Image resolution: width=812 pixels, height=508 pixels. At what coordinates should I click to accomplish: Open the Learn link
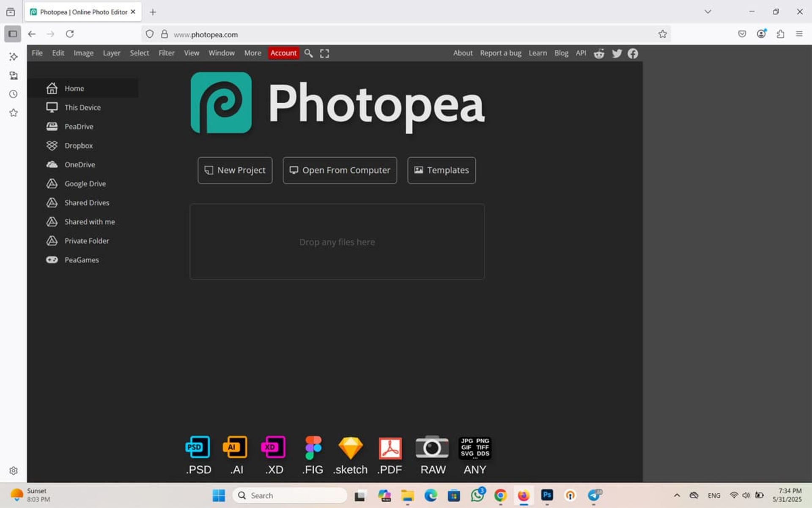tap(538, 53)
